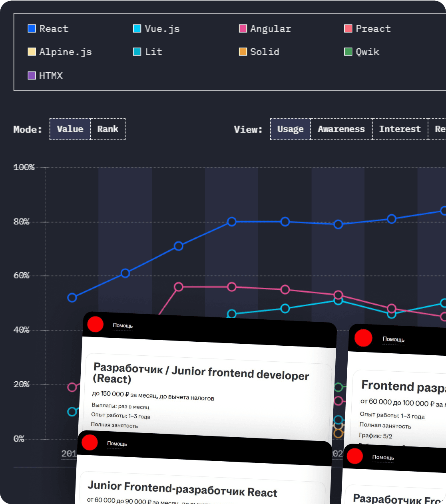Toggle the HTMX series in the legend
Viewport: 446px width, 504px height.
[x=46, y=76]
